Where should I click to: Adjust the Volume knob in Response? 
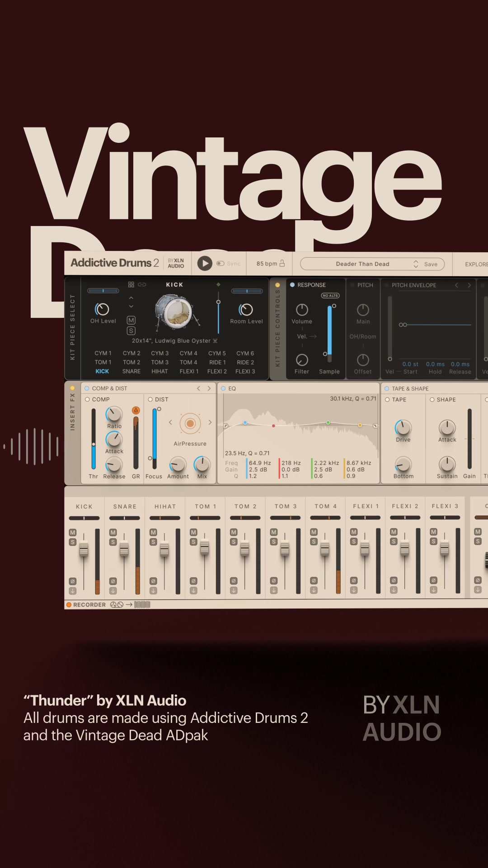(302, 310)
